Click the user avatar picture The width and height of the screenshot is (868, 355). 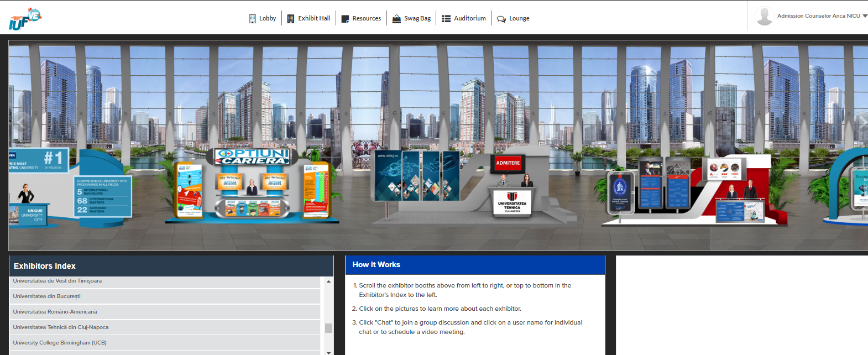click(x=764, y=16)
